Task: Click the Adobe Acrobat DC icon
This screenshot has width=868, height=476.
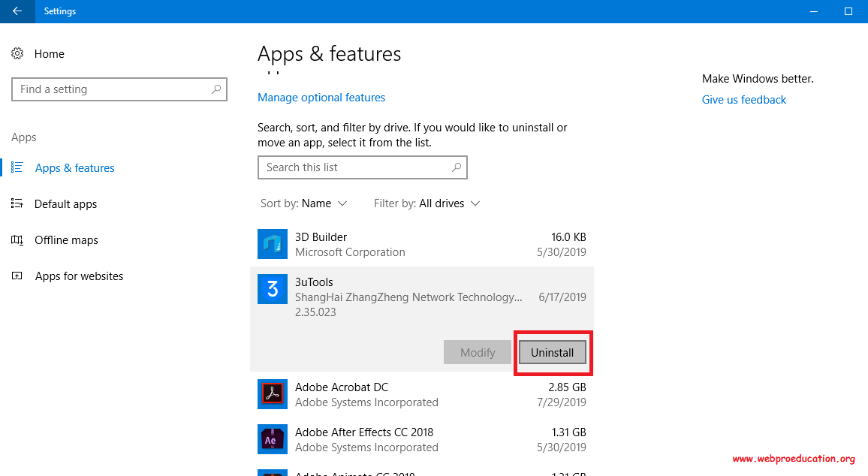Action: pyautogui.click(x=273, y=394)
